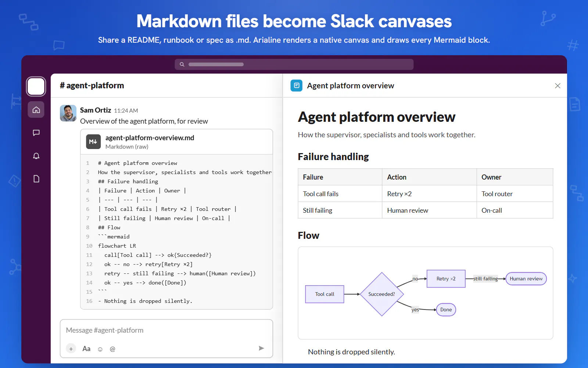This screenshot has width=588, height=368.
Task: Click the Agent platform overview canvas heading
Action: (377, 117)
